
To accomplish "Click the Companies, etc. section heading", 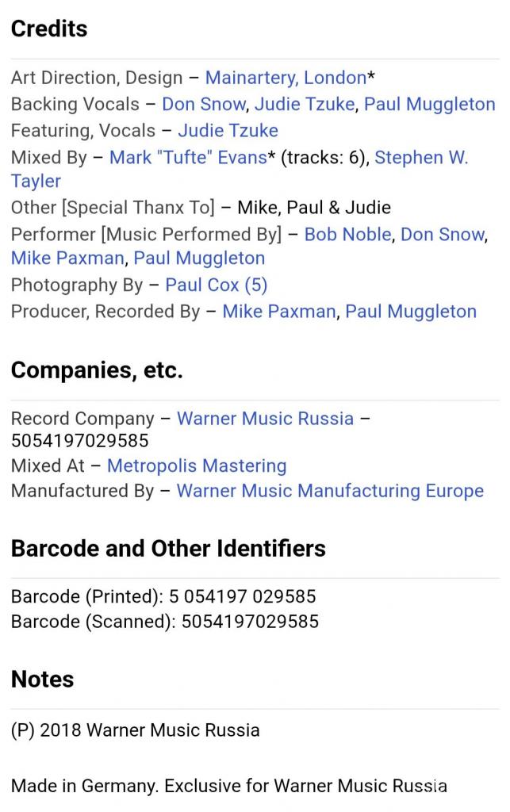I will point(97,370).
